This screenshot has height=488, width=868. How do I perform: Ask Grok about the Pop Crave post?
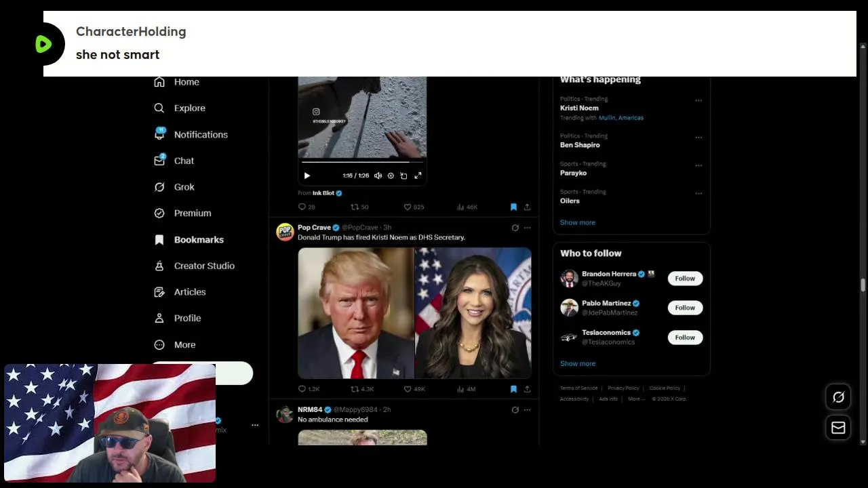click(x=515, y=228)
